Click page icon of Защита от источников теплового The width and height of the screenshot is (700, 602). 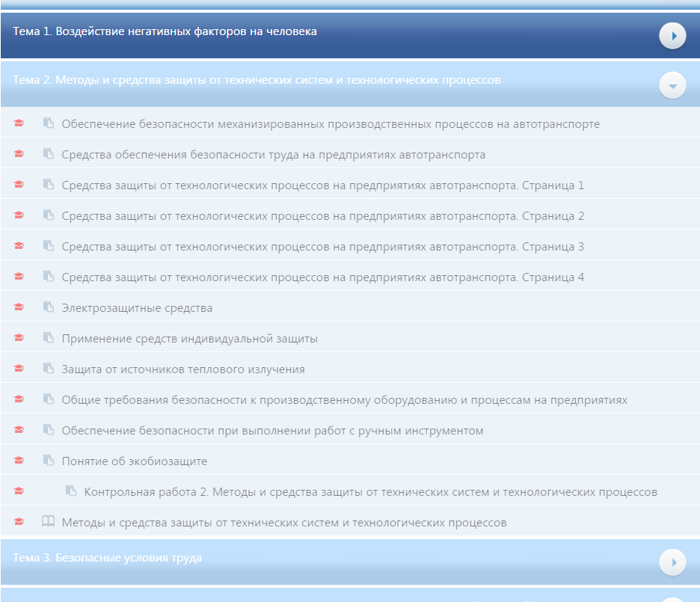click(48, 368)
